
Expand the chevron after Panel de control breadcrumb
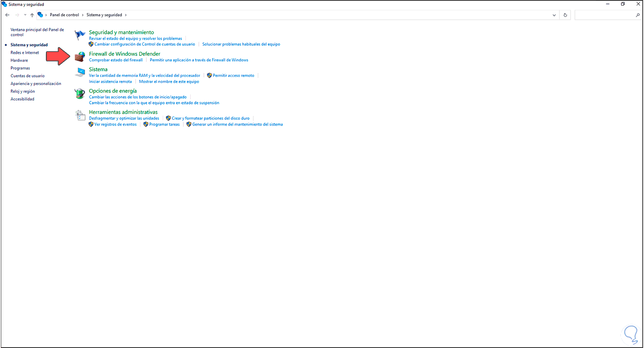pyautogui.click(x=83, y=15)
